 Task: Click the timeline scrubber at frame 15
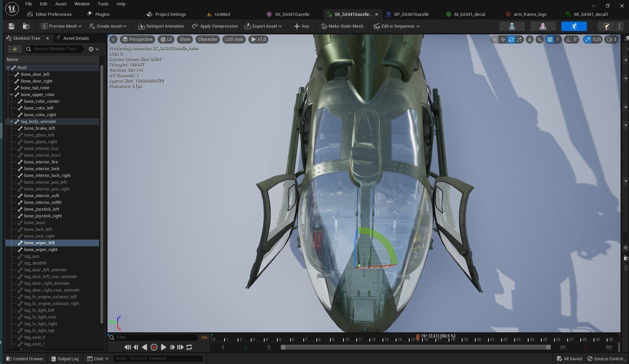tap(418, 337)
